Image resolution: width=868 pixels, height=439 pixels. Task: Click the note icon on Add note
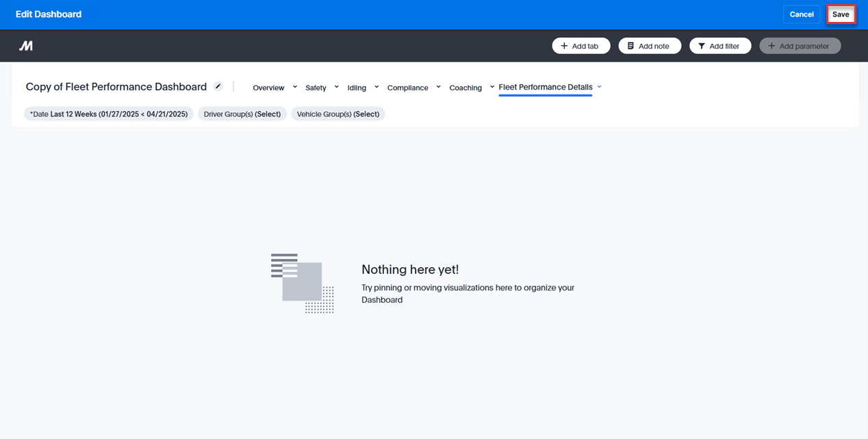630,46
